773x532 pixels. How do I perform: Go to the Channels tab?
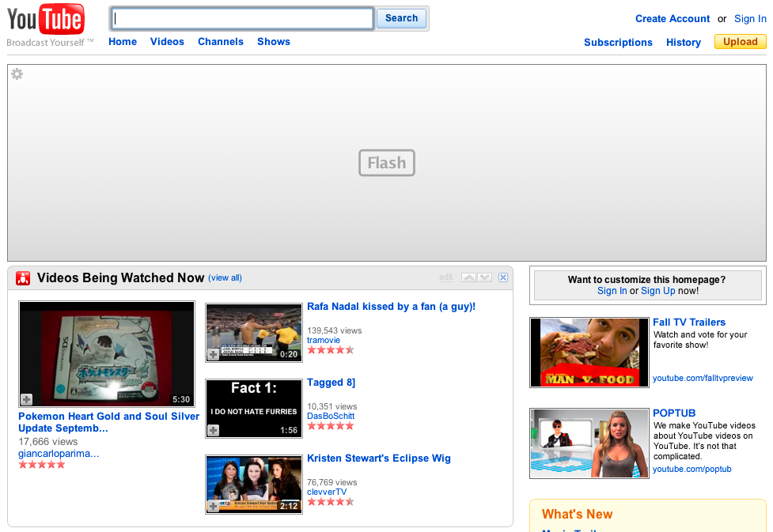(221, 42)
